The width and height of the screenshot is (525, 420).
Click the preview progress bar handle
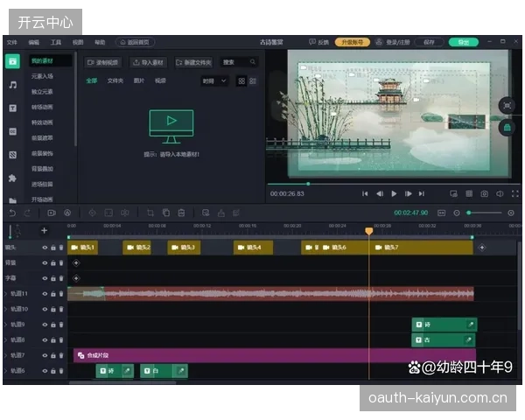click(x=308, y=184)
